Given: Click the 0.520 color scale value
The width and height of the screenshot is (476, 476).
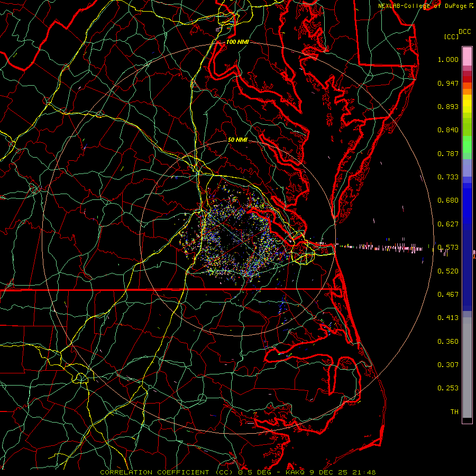Looking at the screenshot, I should pyautogui.click(x=448, y=271).
